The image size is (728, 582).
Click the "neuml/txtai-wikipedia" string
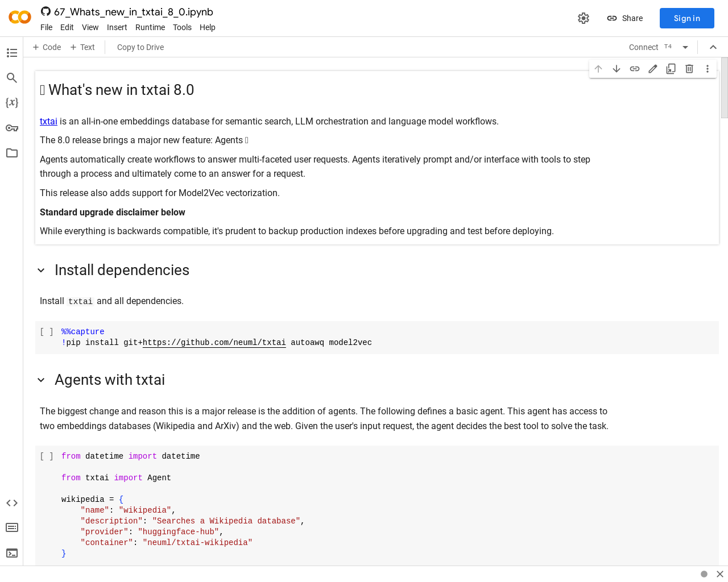click(x=197, y=543)
